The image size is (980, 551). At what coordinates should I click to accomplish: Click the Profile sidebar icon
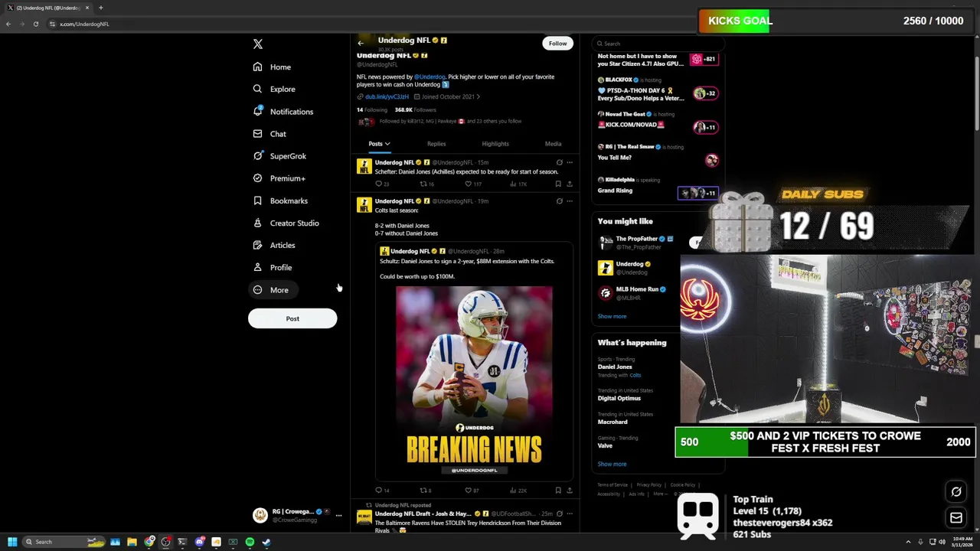tap(257, 267)
